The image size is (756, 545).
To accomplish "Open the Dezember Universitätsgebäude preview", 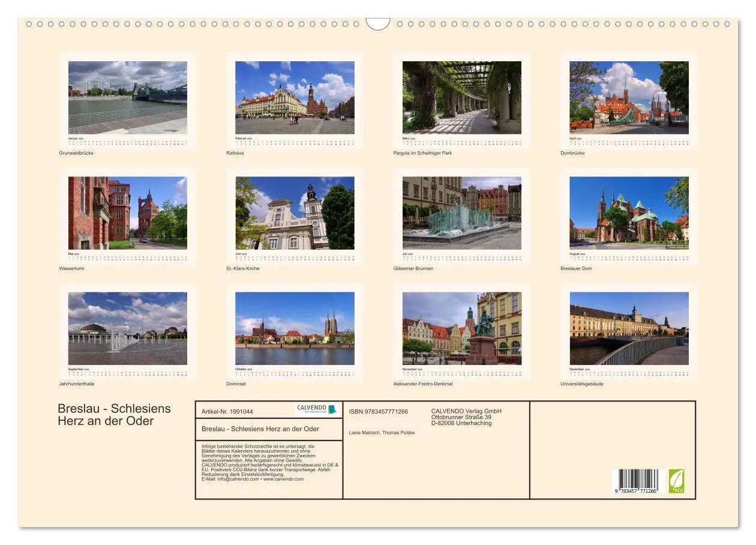I will tap(629, 327).
